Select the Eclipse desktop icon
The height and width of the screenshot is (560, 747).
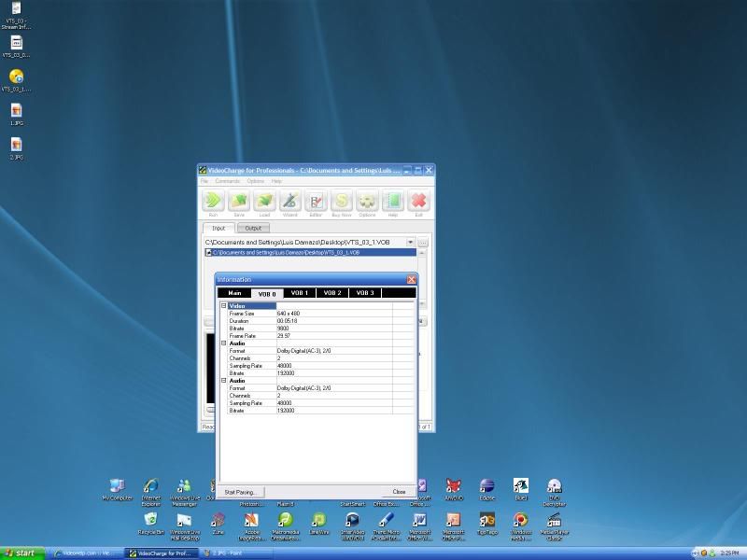[486, 489]
